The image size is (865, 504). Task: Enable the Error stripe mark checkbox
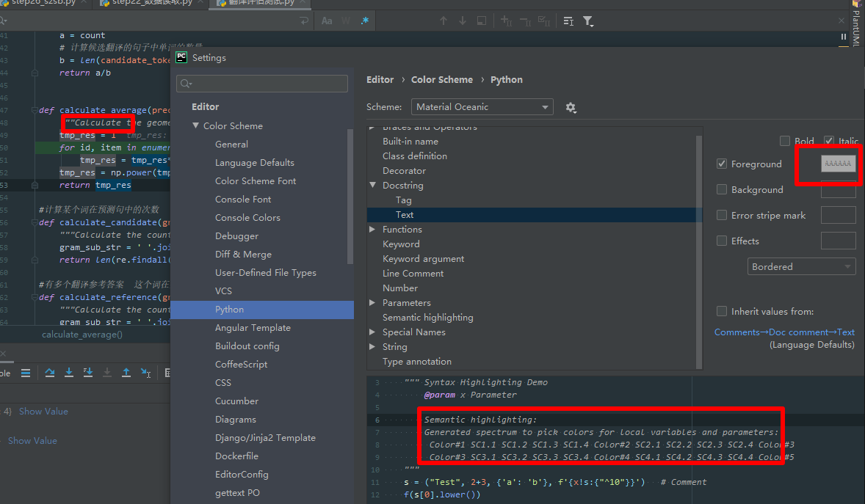point(722,215)
